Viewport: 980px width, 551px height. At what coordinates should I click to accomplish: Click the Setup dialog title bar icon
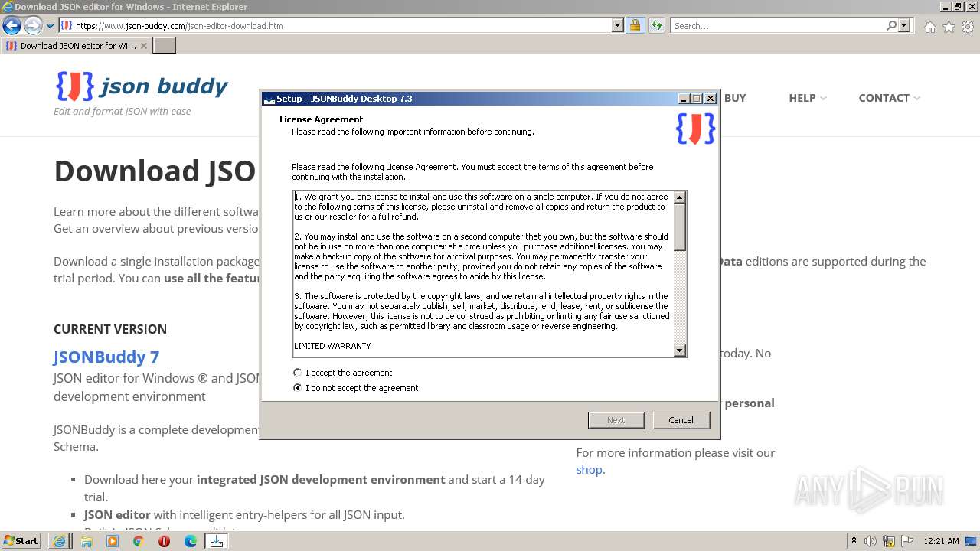tap(269, 99)
